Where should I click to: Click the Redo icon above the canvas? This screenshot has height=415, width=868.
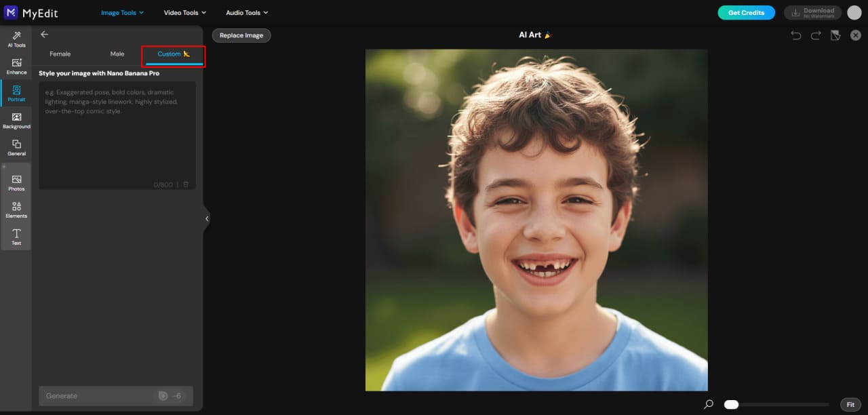coord(815,35)
